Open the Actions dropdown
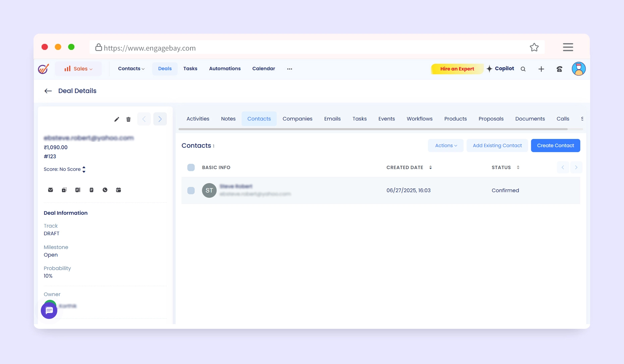The width and height of the screenshot is (624, 364). pyautogui.click(x=446, y=146)
